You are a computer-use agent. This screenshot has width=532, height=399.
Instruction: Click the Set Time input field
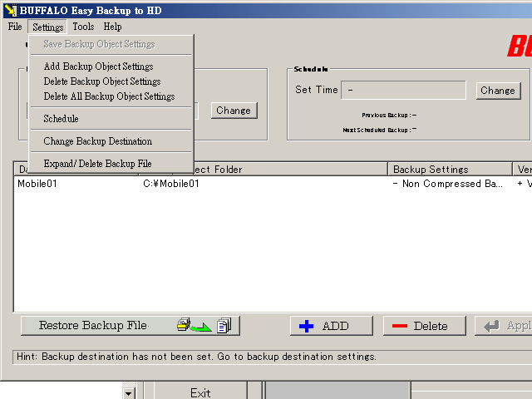pos(403,91)
